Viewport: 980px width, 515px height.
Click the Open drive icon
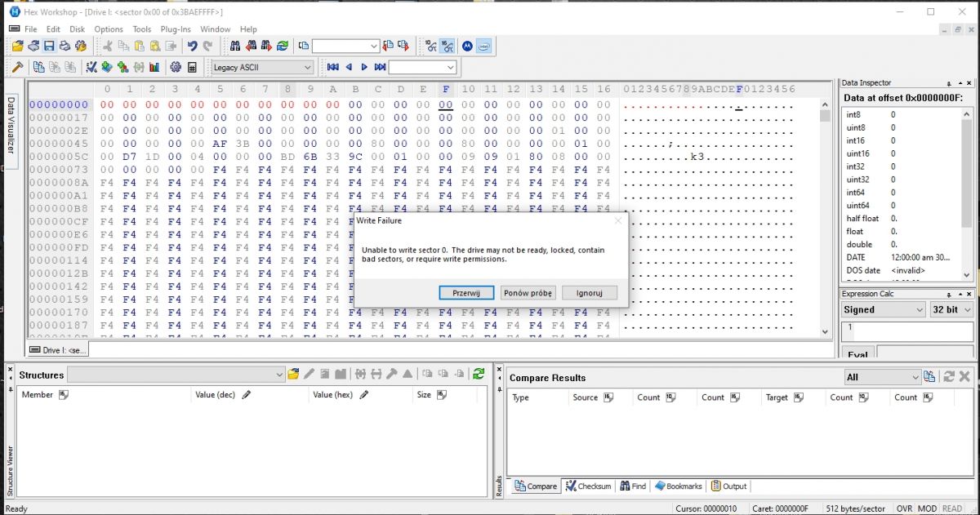point(33,47)
